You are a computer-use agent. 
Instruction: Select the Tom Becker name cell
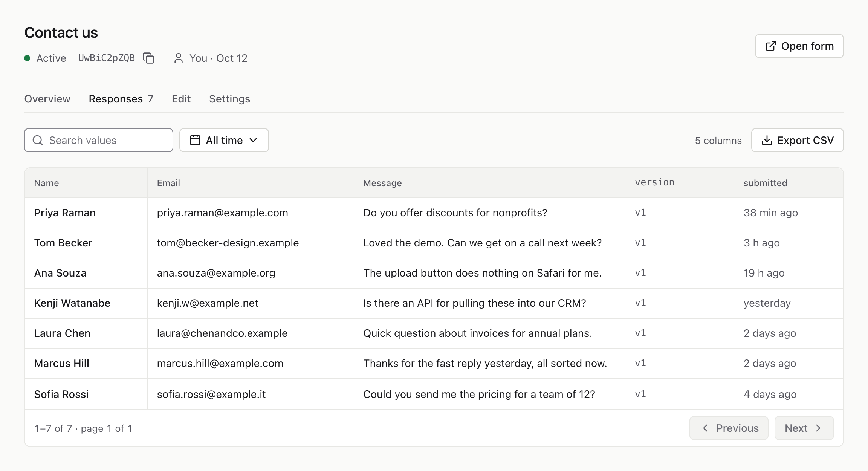[x=86, y=243]
